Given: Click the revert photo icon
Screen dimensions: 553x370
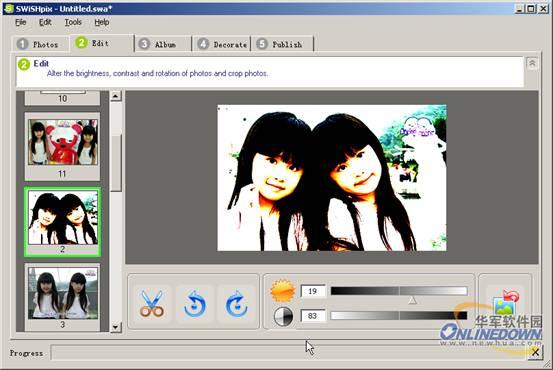Looking at the screenshot, I should point(506,303).
